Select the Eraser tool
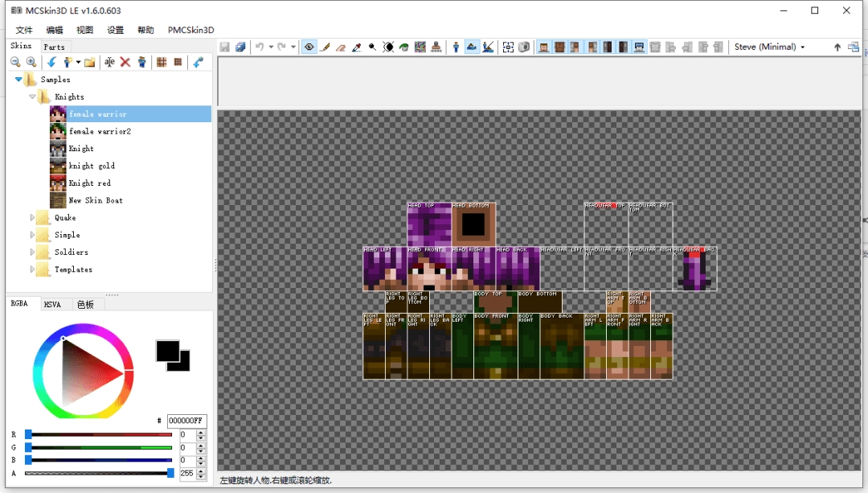The image size is (868, 493). pos(340,47)
